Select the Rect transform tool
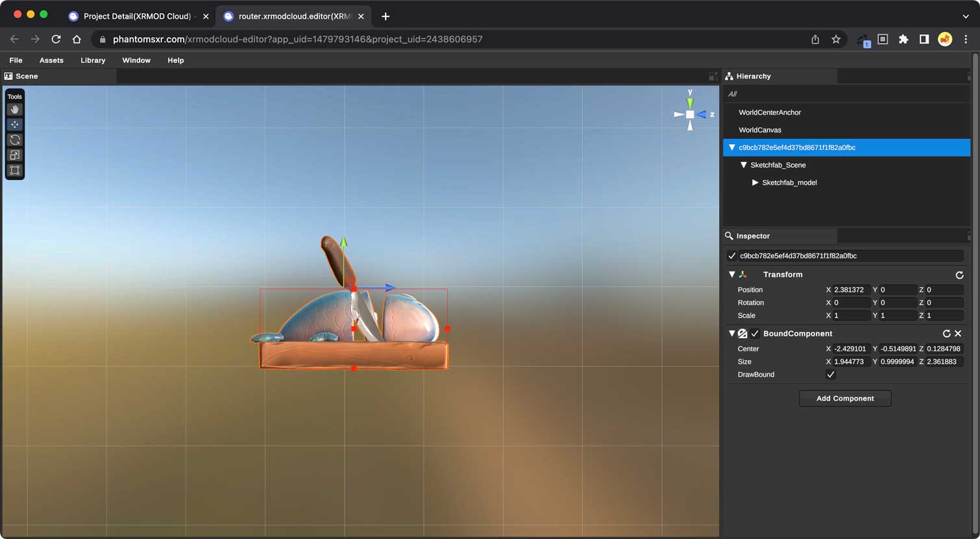Image resolution: width=980 pixels, height=539 pixels. 14,170
